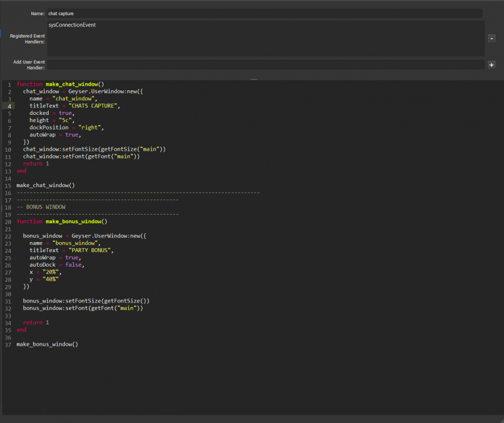
Task: Focus the Add User Event Handler input
Action: (x=266, y=64)
